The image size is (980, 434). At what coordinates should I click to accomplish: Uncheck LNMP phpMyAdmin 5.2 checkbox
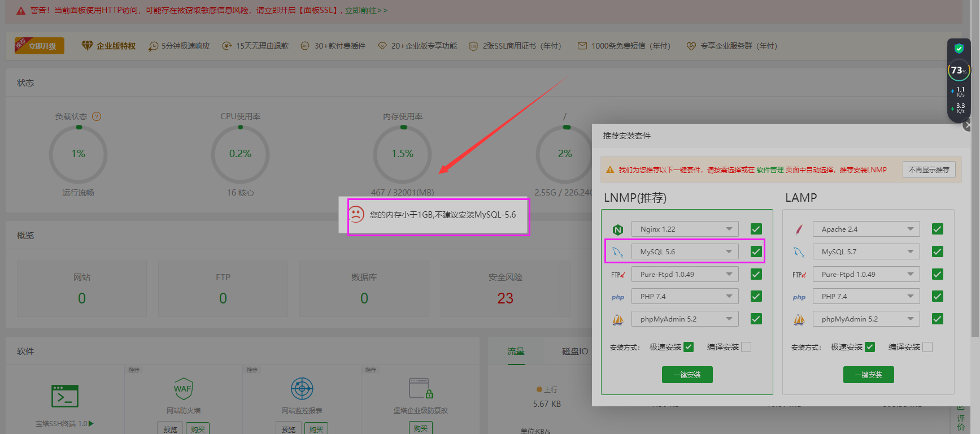click(x=756, y=319)
